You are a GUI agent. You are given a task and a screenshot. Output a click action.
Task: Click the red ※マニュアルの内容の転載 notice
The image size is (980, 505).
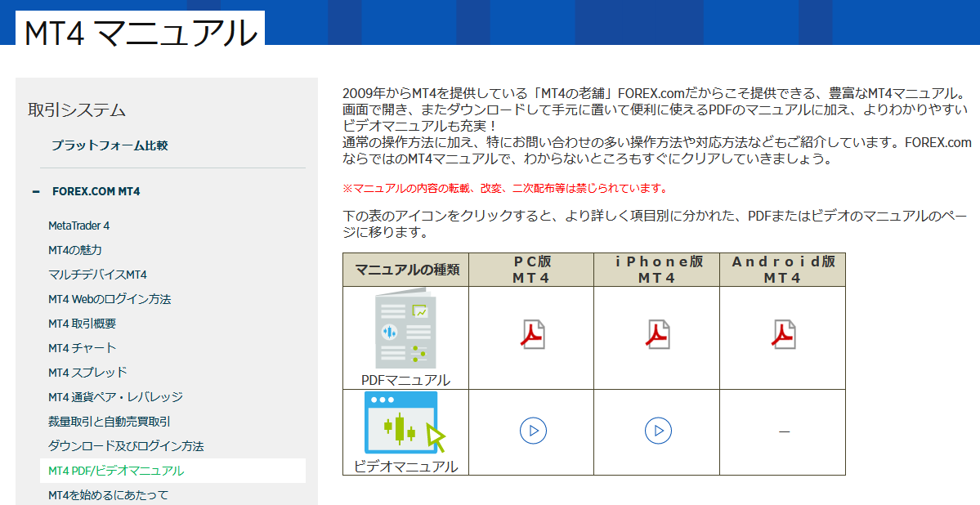505,188
